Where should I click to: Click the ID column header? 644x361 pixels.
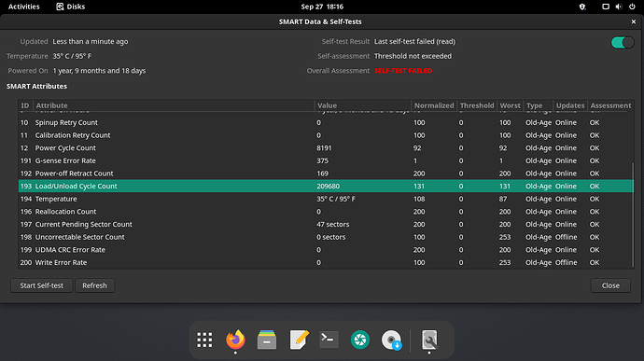pos(25,105)
